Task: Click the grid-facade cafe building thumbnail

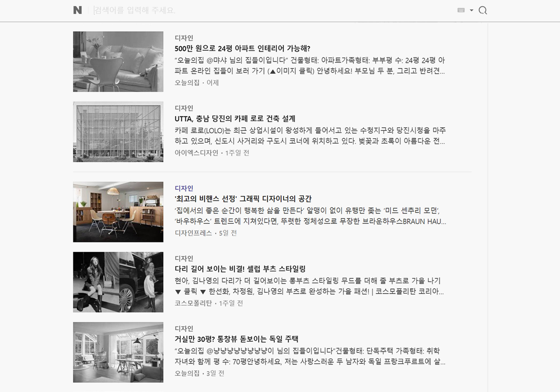Action: [x=118, y=132]
